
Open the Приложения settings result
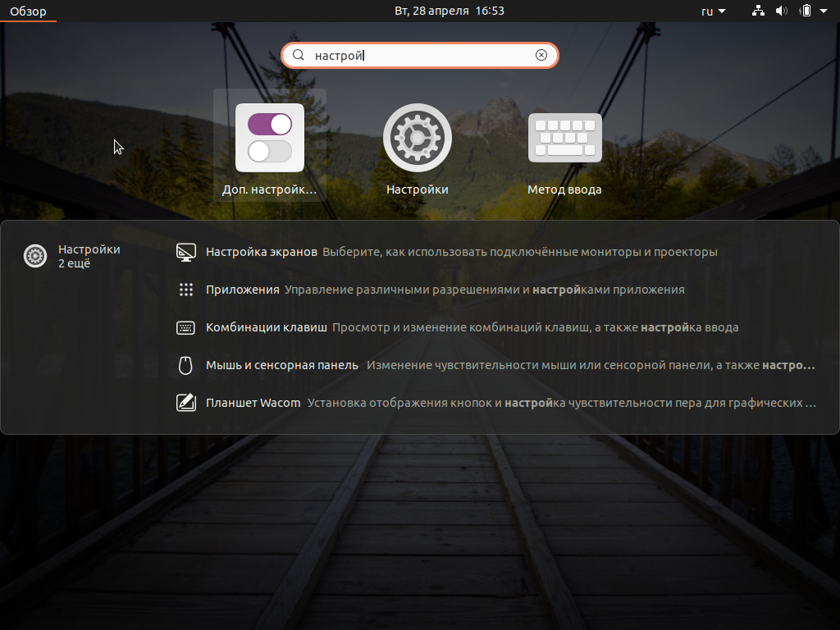tap(496, 290)
